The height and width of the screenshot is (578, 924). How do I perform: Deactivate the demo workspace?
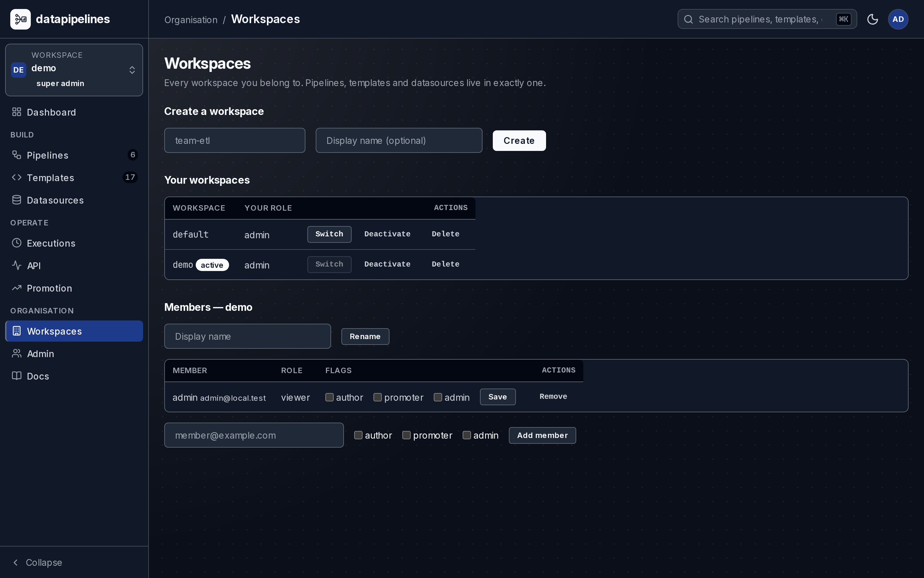click(x=387, y=264)
